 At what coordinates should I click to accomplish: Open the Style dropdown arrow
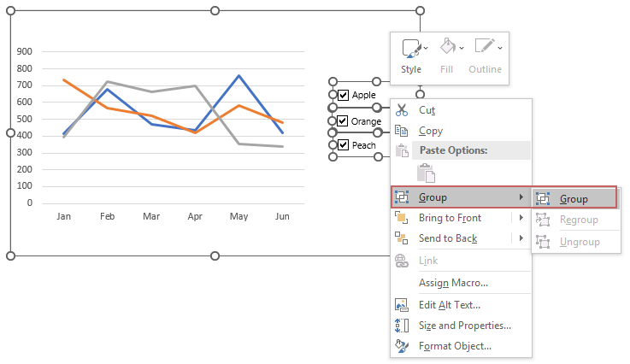coord(426,48)
